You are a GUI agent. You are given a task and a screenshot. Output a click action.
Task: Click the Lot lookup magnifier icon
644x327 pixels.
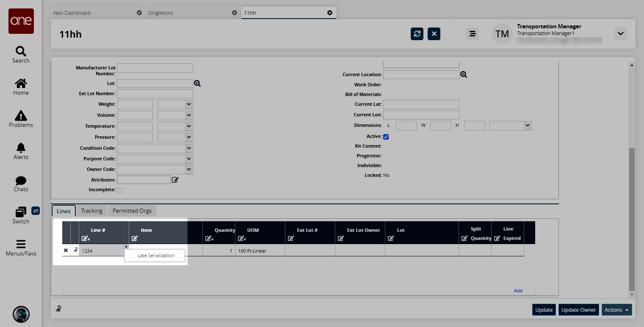tap(197, 83)
